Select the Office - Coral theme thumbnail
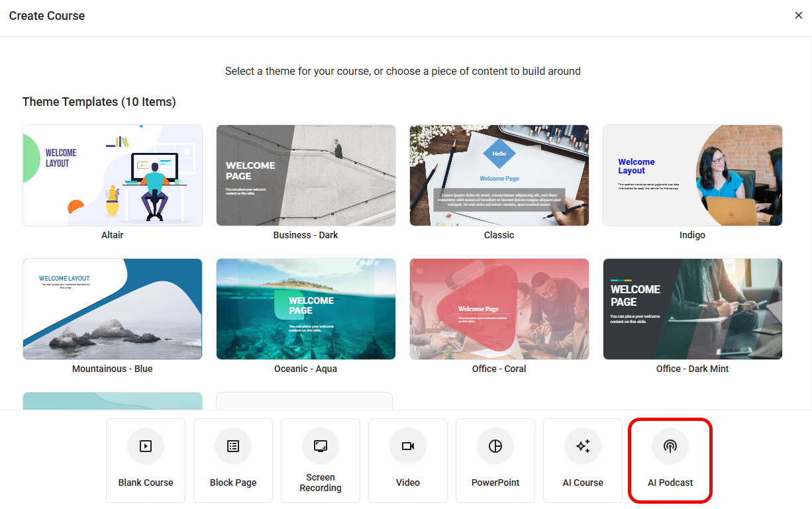The height and width of the screenshot is (509, 812). pyautogui.click(x=499, y=309)
